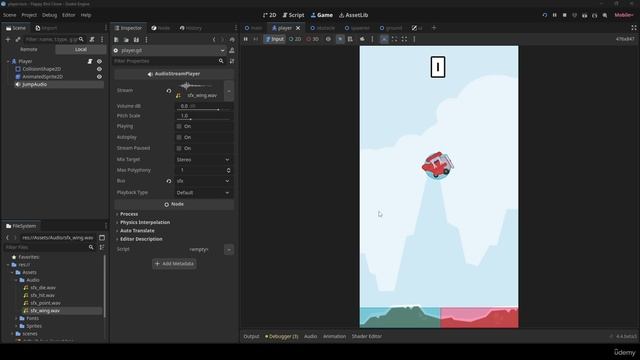This screenshot has height=360, width=640.
Task: Toggle 2D selection mode in game toolbar
Action: pyautogui.click(x=295, y=39)
